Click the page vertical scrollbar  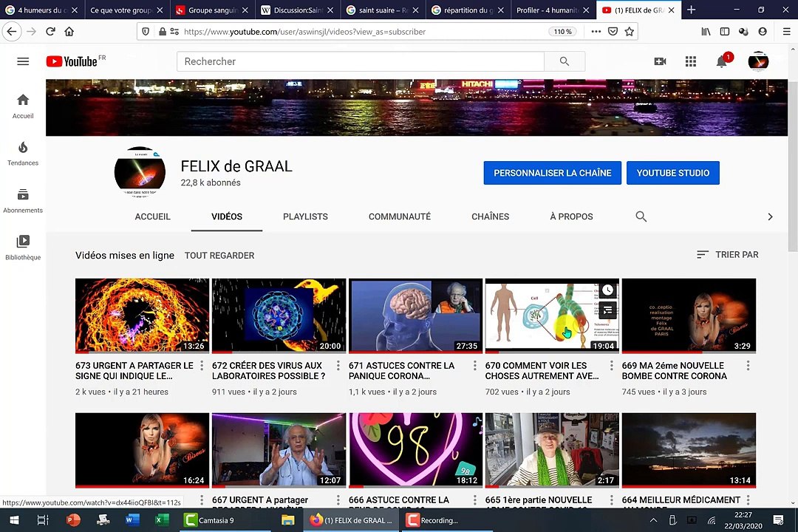[x=793, y=168]
